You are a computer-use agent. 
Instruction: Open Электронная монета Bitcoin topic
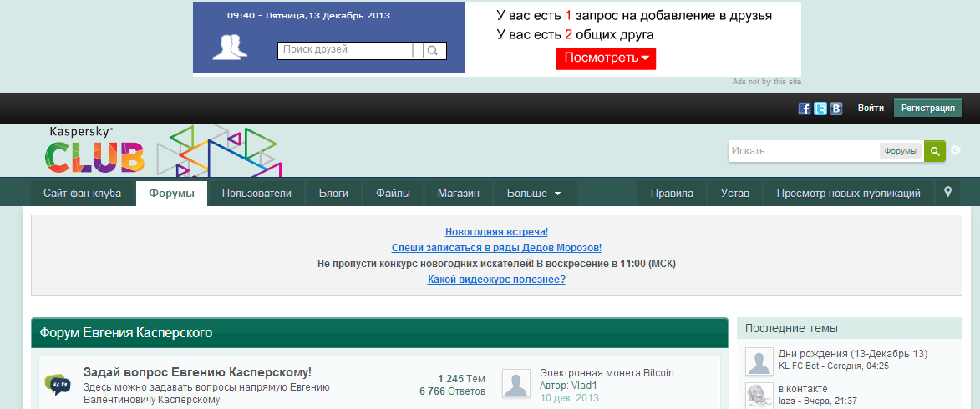tap(608, 373)
